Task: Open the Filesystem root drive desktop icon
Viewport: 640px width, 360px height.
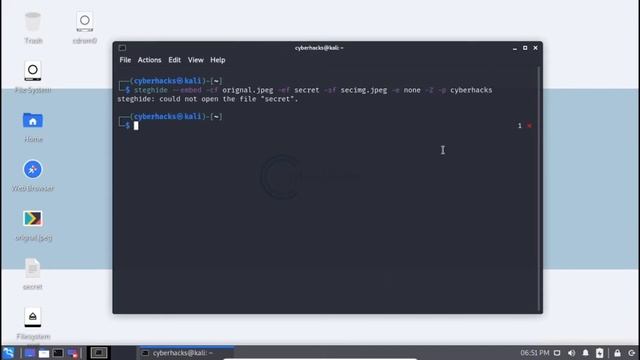Action: [33, 324]
